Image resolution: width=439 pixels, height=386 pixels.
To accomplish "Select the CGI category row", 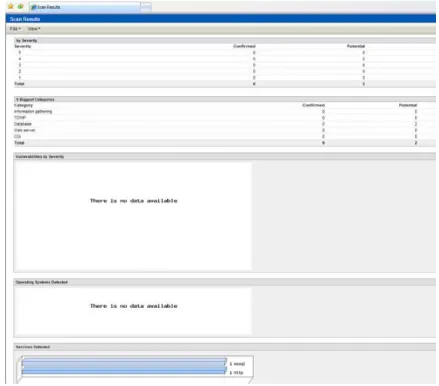I will pos(225,136).
